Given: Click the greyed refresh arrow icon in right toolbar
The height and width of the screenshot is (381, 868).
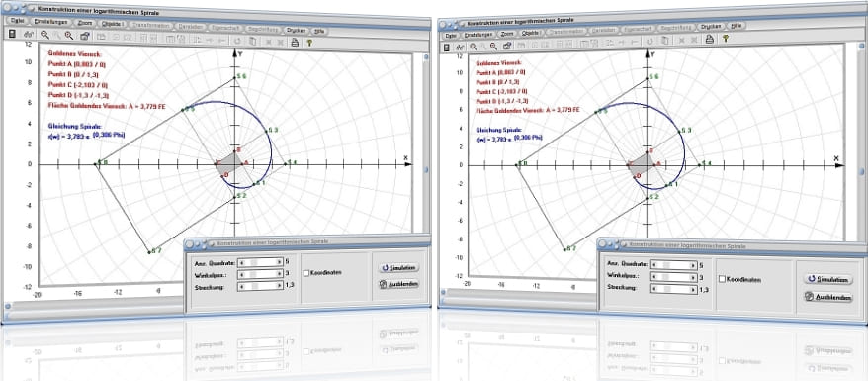Looking at the screenshot, I should 649,41.
